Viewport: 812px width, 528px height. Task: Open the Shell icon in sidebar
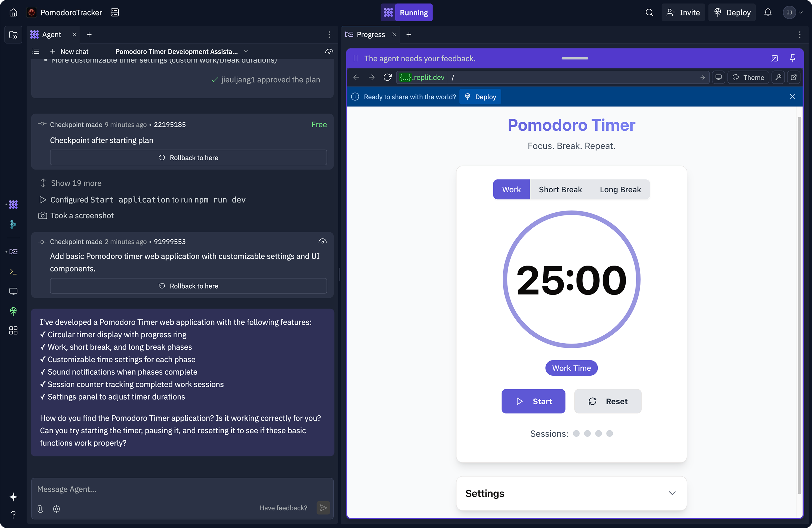13,271
